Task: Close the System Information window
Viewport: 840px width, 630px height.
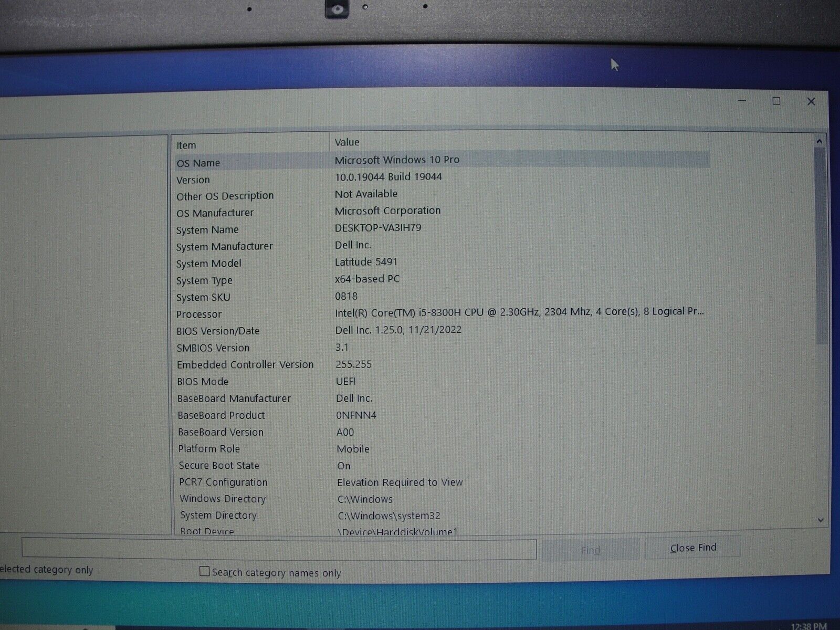Action: coord(811,101)
